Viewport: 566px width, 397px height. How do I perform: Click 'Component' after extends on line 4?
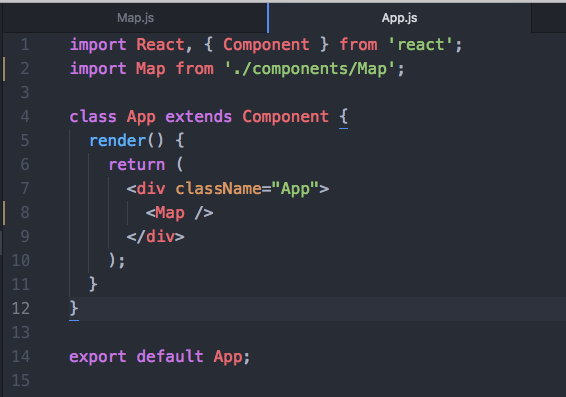point(285,117)
